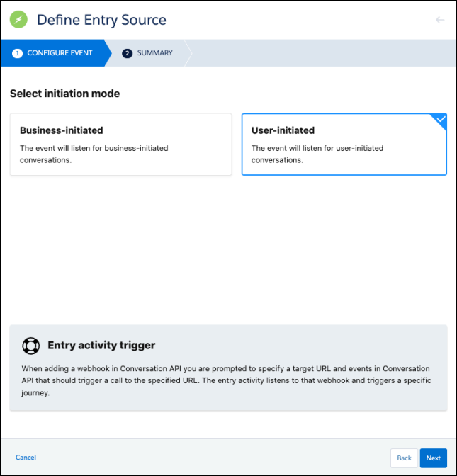Proceed with the Next button
This screenshot has height=476, width=457.
coord(433,458)
